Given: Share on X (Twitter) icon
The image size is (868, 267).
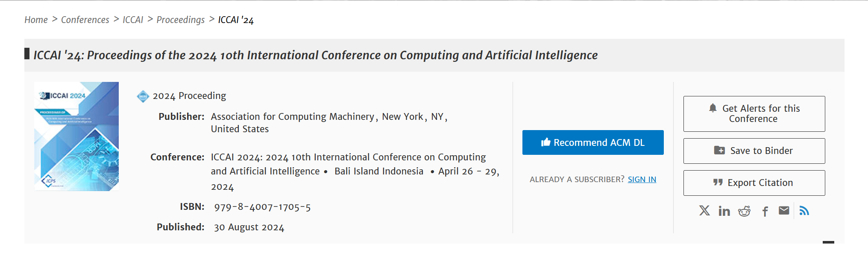Looking at the screenshot, I should tap(704, 210).
